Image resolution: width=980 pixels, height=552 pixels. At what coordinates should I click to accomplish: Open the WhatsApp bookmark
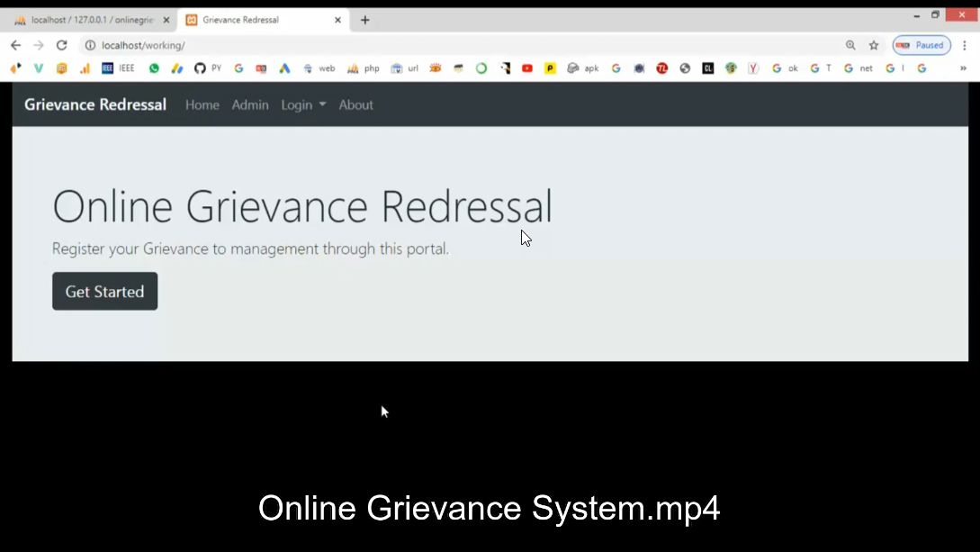pyautogui.click(x=154, y=68)
